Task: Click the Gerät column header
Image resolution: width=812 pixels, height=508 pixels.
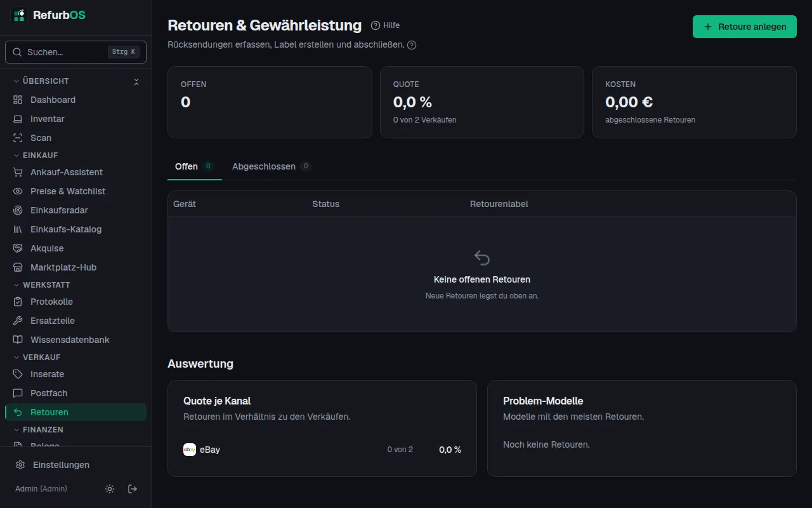Action: (185, 204)
